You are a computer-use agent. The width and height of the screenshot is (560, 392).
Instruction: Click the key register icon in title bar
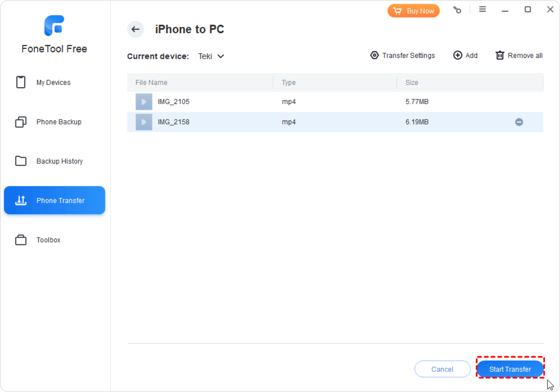coord(457,10)
